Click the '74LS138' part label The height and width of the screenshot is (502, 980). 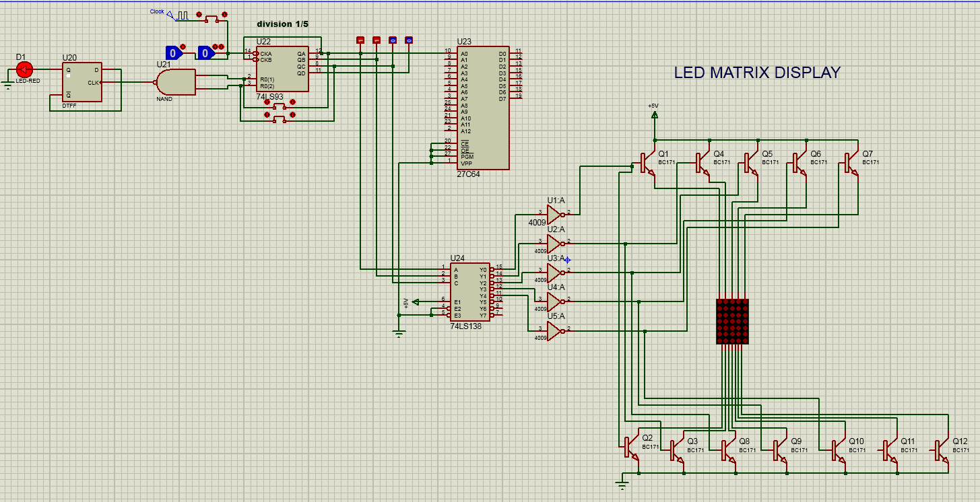coord(466,326)
